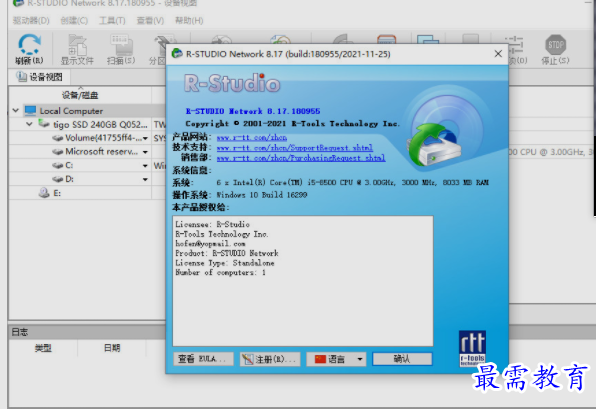The height and width of the screenshot is (409, 596).
Task: Click the 'Product: R-STUDIO Network' line
Action: click(x=227, y=253)
